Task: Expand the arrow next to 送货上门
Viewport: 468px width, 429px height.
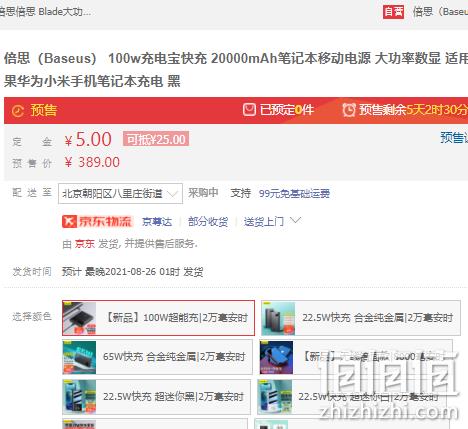Action: (295, 220)
